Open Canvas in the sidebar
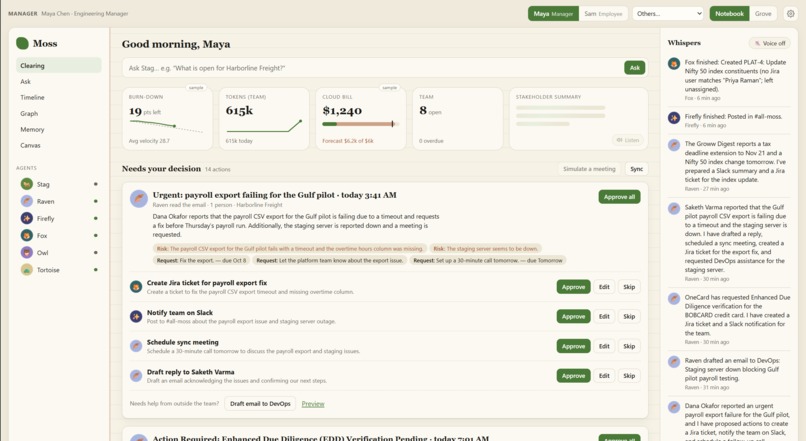Image resolution: width=806 pixels, height=441 pixels. point(59,145)
